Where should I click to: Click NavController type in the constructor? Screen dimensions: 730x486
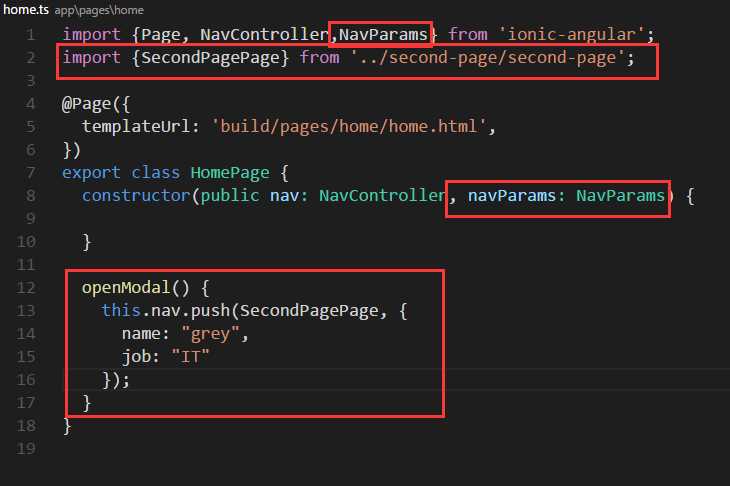tap(383, 196)
